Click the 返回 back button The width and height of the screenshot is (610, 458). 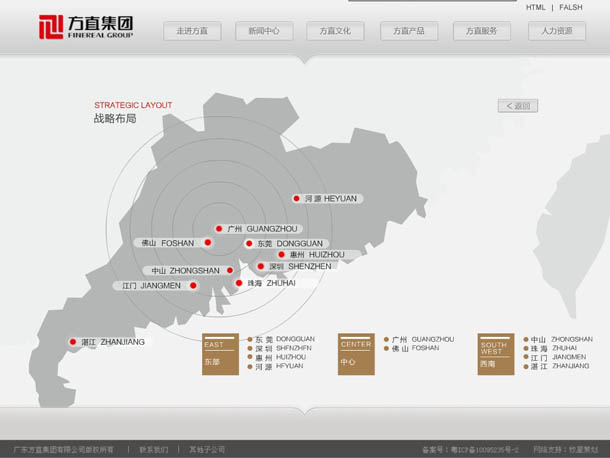518,106
